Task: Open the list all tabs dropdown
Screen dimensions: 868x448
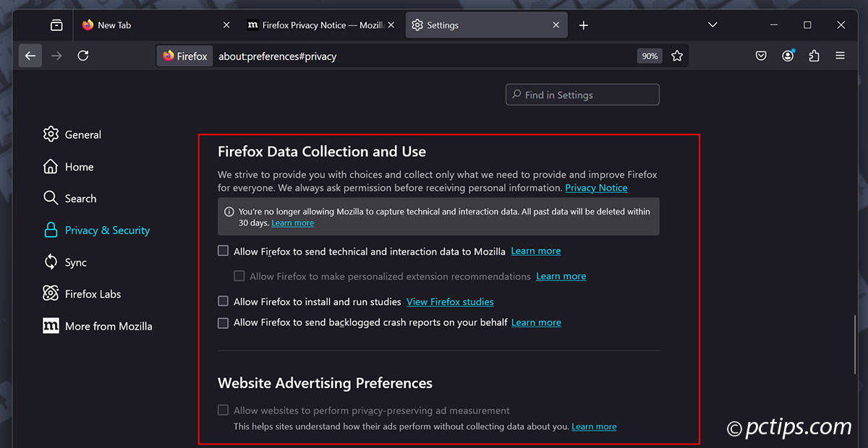Action: coord(712,25)
